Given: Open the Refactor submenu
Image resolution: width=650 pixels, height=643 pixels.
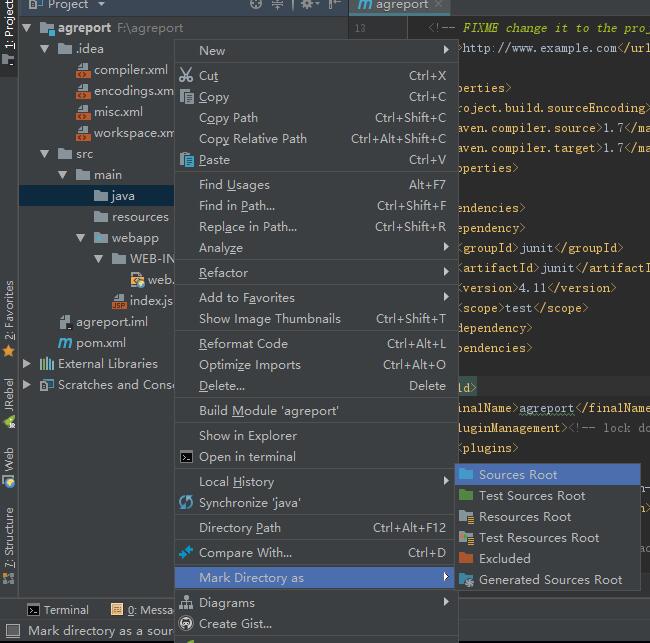Looking at the screenshot, I should (223, 272).
